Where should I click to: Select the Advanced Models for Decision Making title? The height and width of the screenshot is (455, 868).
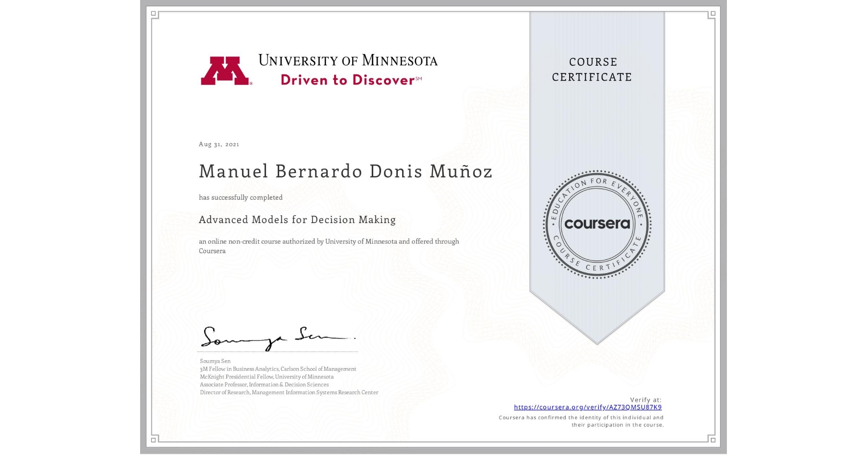pyautogui.click(x=297, y=220)
